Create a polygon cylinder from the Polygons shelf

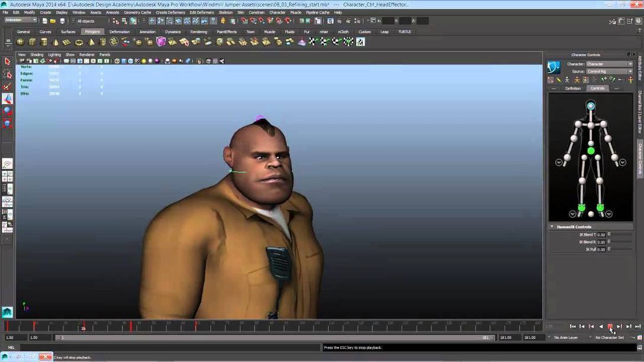tap(43, 41)
